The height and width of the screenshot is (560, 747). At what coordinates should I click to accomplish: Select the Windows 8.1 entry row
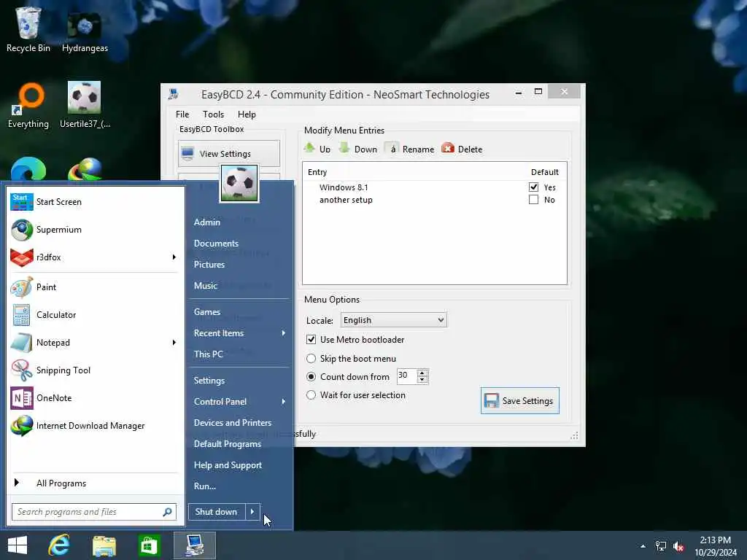pyautogui.click(x=433, y=187)
